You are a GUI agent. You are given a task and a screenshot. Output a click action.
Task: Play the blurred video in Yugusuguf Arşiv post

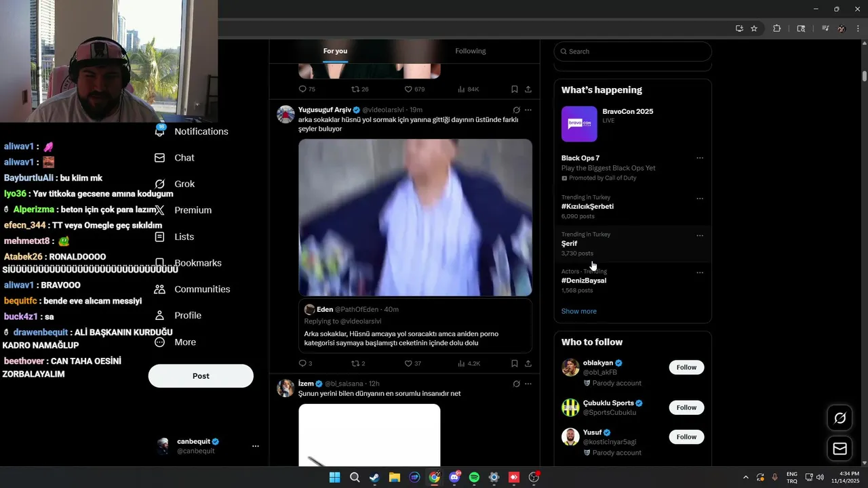[415, 218]
